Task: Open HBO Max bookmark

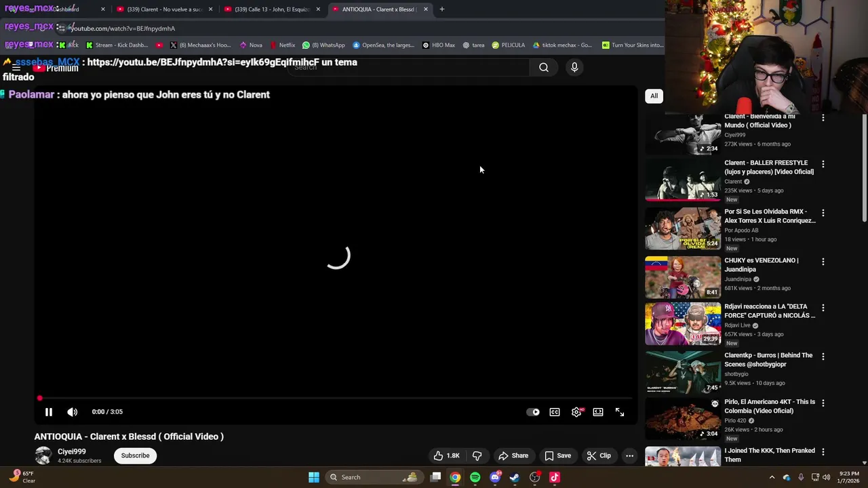Action: tap(439, 45)
